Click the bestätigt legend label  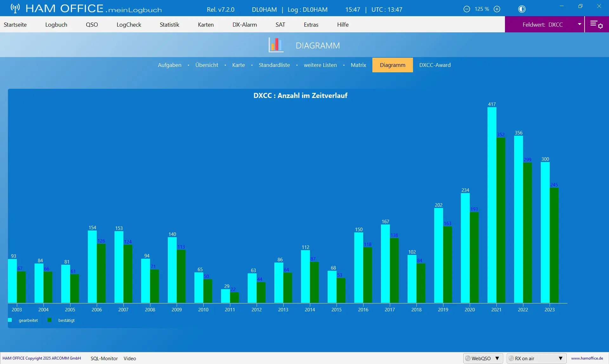tap(66, 320)
